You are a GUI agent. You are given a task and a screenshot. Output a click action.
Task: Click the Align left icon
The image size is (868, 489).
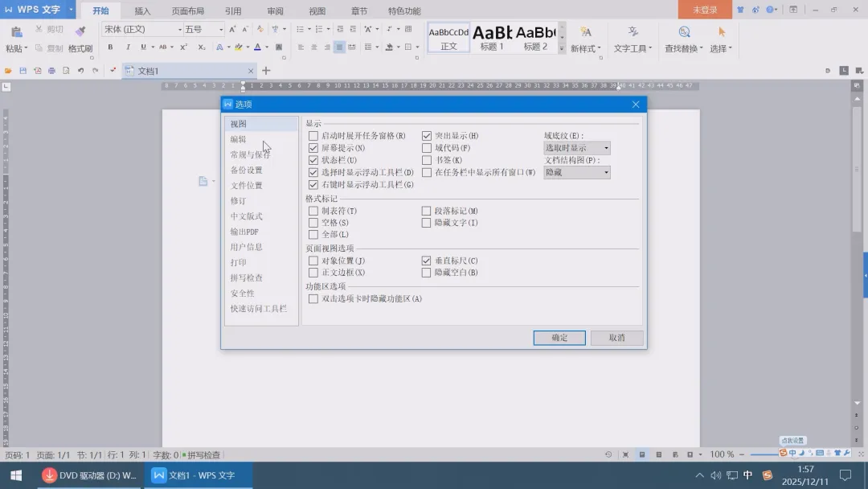301,47
